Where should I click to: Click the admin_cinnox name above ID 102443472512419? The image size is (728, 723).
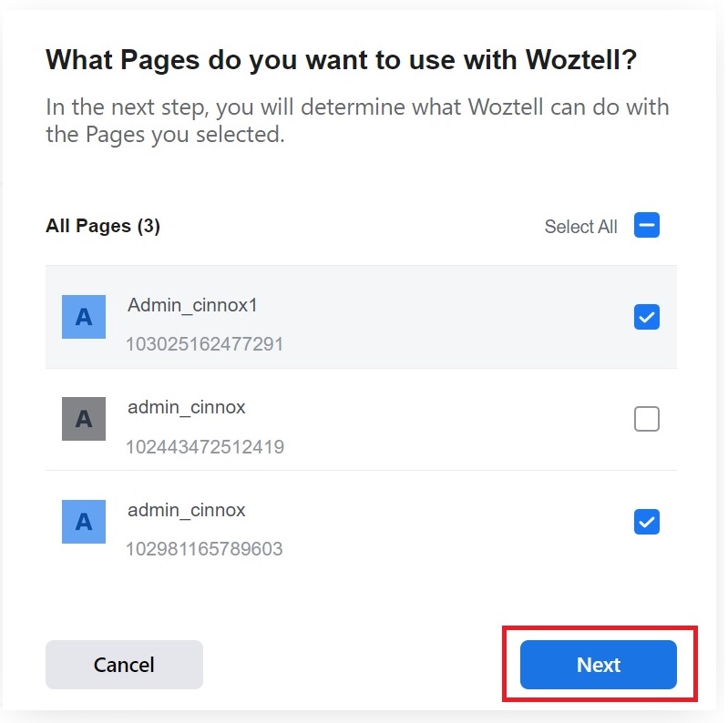tap(186, 407)
